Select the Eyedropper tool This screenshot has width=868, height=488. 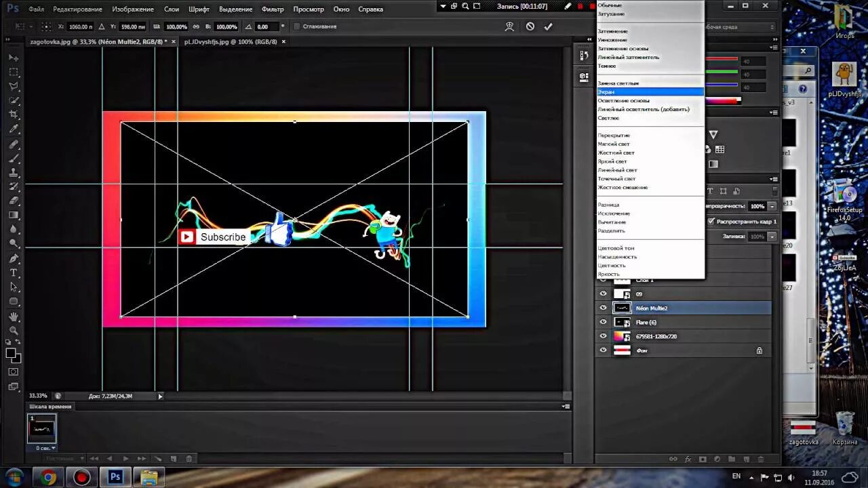pyautogui.click(x=14, y=129)
